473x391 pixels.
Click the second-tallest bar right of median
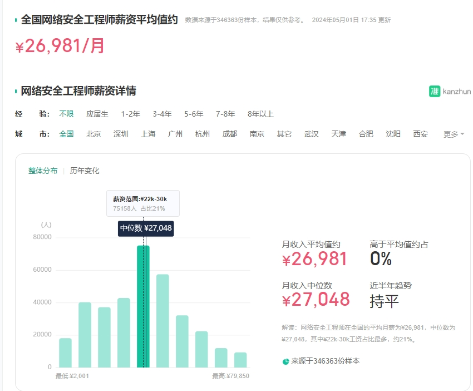[163, 321]
